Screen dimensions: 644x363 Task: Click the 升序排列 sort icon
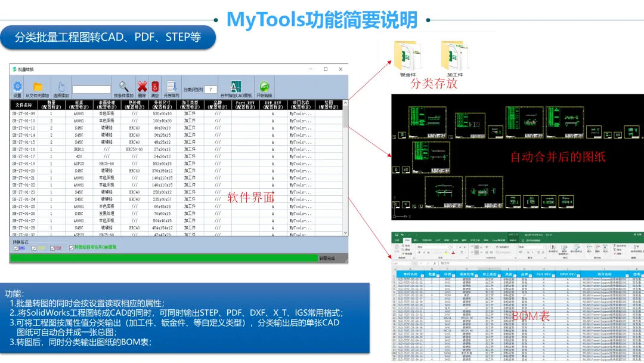[171, 87]
